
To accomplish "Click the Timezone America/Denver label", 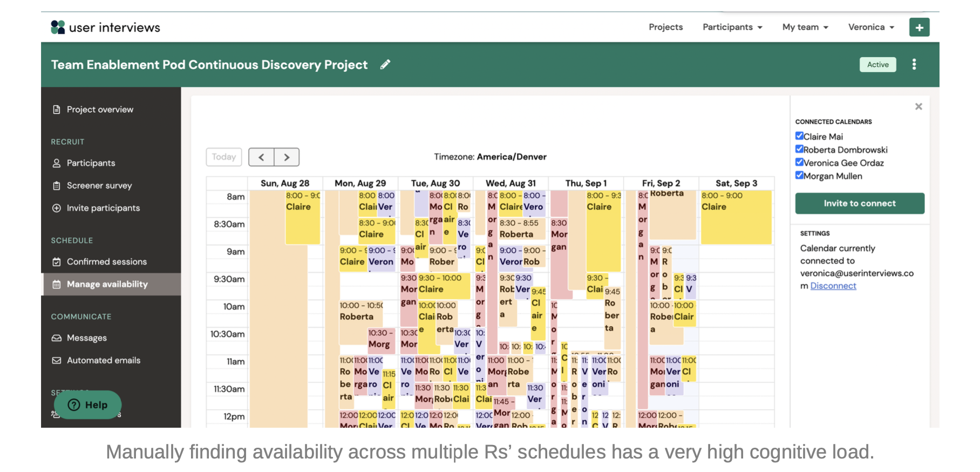I will point(490,157).
